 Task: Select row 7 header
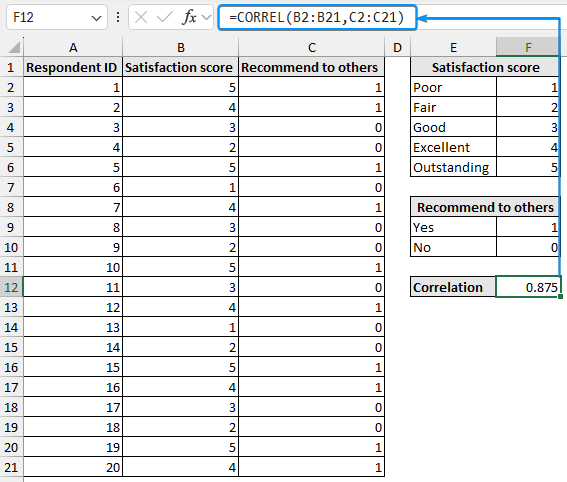pyautogui.click(x=11, y=188)
